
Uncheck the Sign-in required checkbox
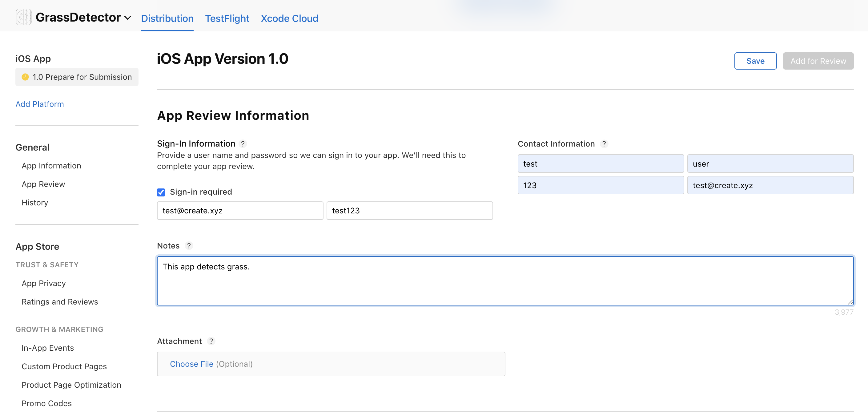[x=161, y=192]
